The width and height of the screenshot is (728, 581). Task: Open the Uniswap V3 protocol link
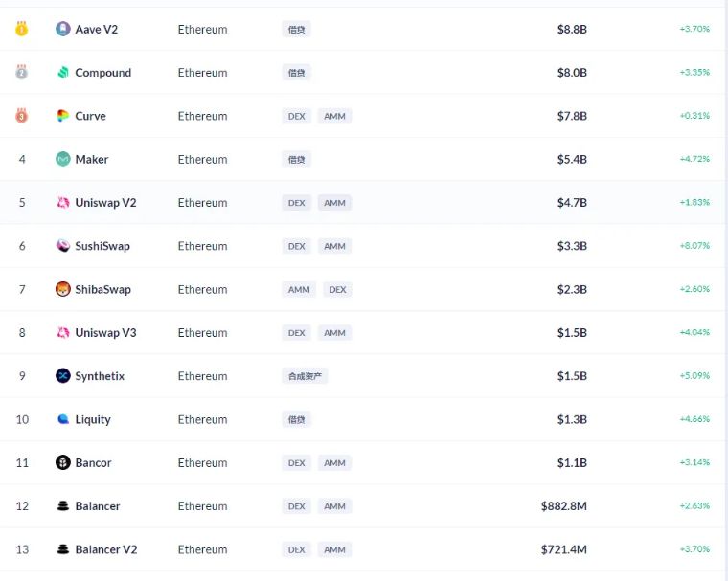[x=105, y=333]
